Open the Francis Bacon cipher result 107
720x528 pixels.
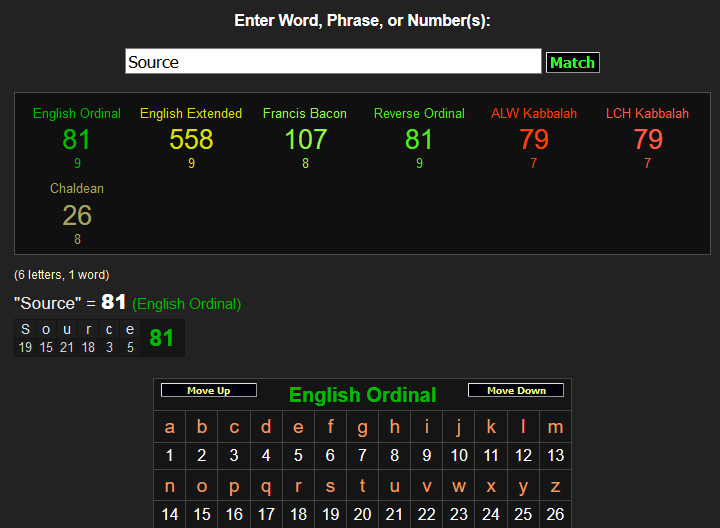[x=305, y=139]
